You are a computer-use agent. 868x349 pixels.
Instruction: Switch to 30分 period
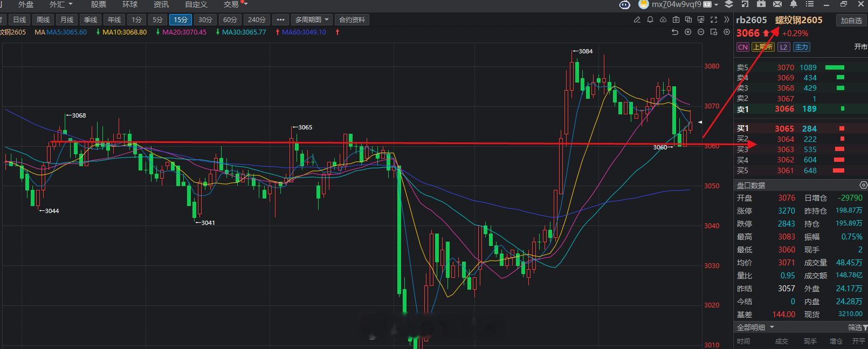205,19
